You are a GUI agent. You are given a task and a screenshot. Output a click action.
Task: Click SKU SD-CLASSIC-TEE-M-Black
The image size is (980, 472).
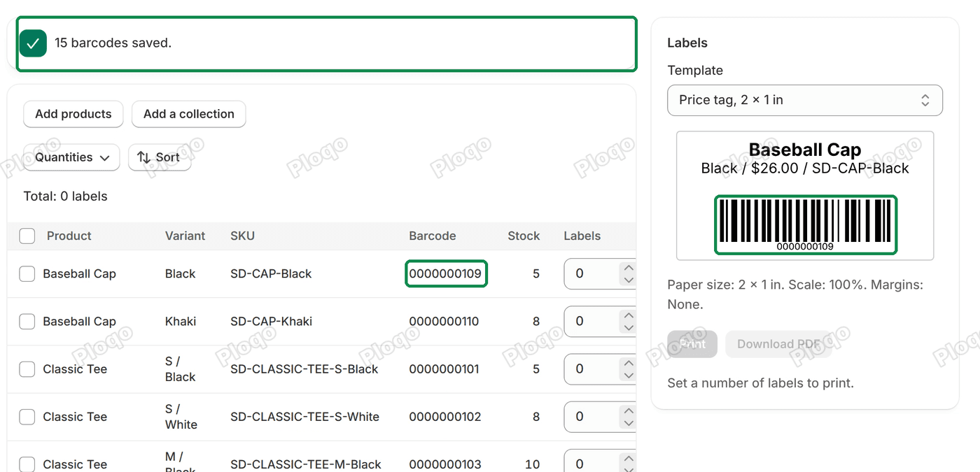click(x=306, y=464)
